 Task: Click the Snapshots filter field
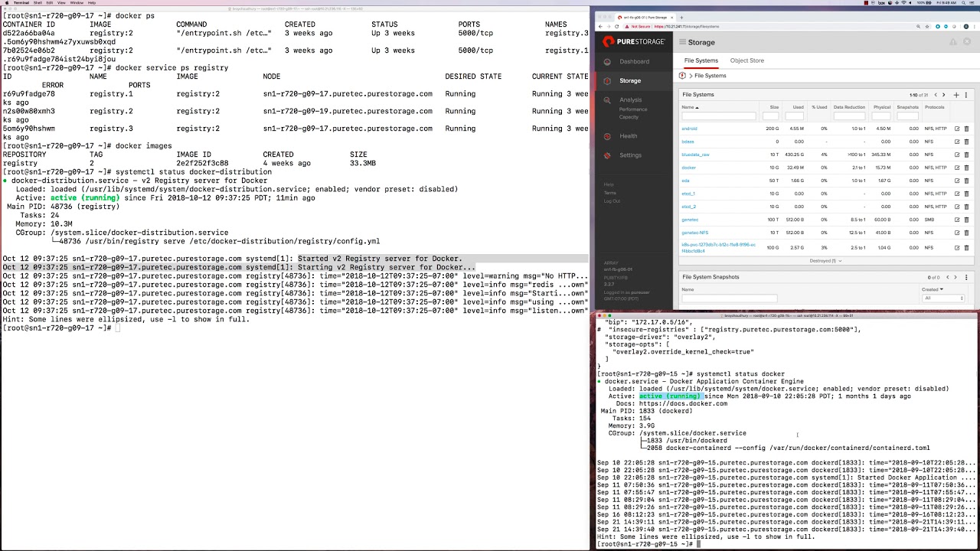pyautogui.click(x=906, y=116)
